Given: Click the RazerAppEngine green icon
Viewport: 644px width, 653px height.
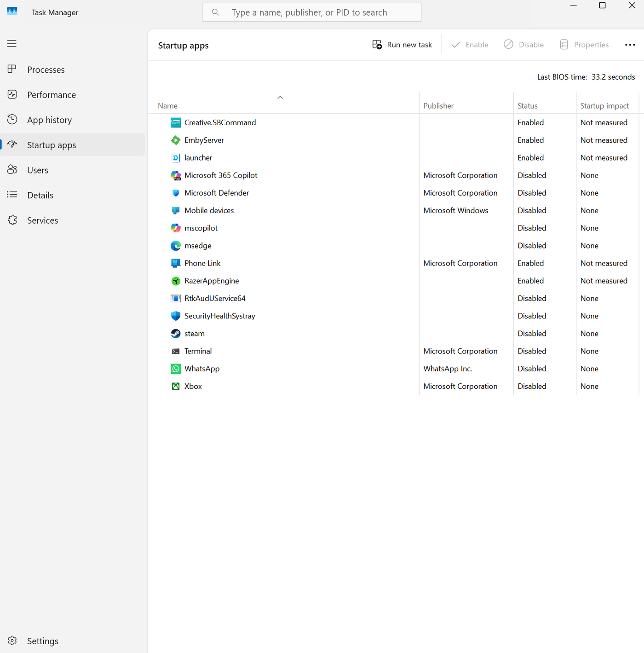Looking at the screenshot, I should point(176,281).
